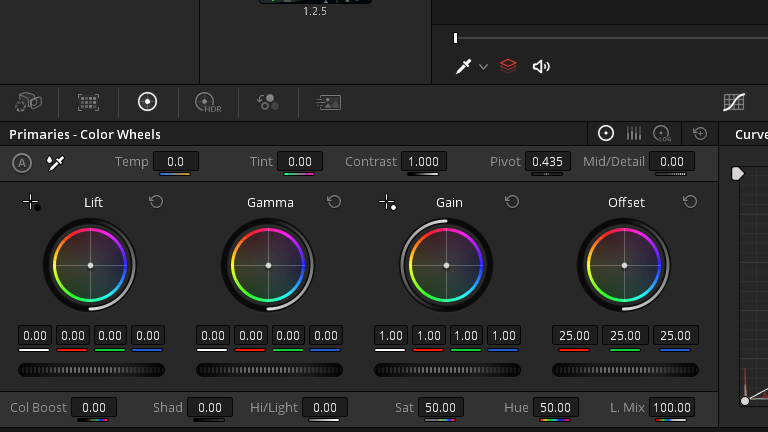Reset the Gamma color wheel

pyautogui.click(x=334, y=202)
